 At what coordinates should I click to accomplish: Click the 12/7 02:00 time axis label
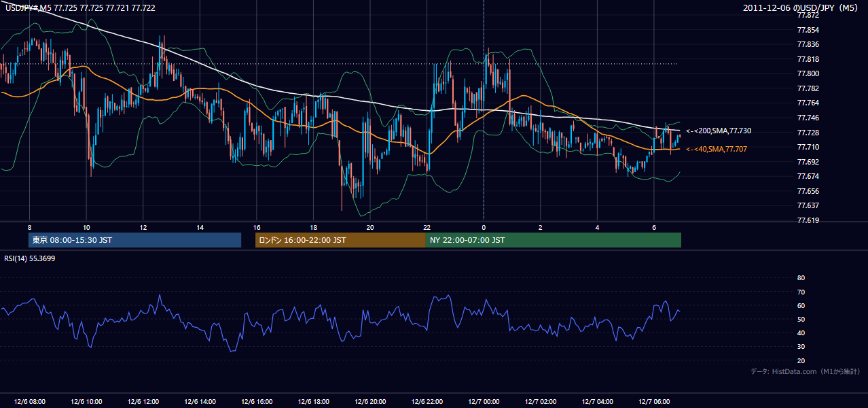pos(540,402)
